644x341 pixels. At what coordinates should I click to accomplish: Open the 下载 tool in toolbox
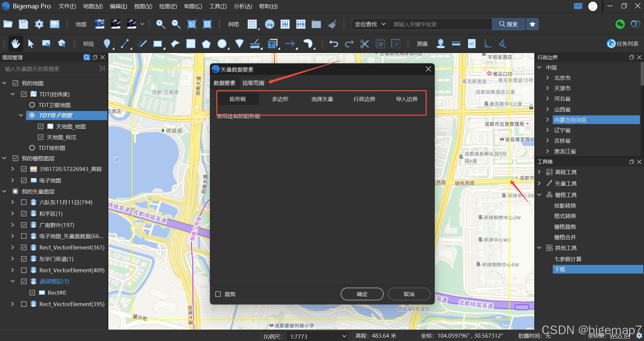pos(598,269)
